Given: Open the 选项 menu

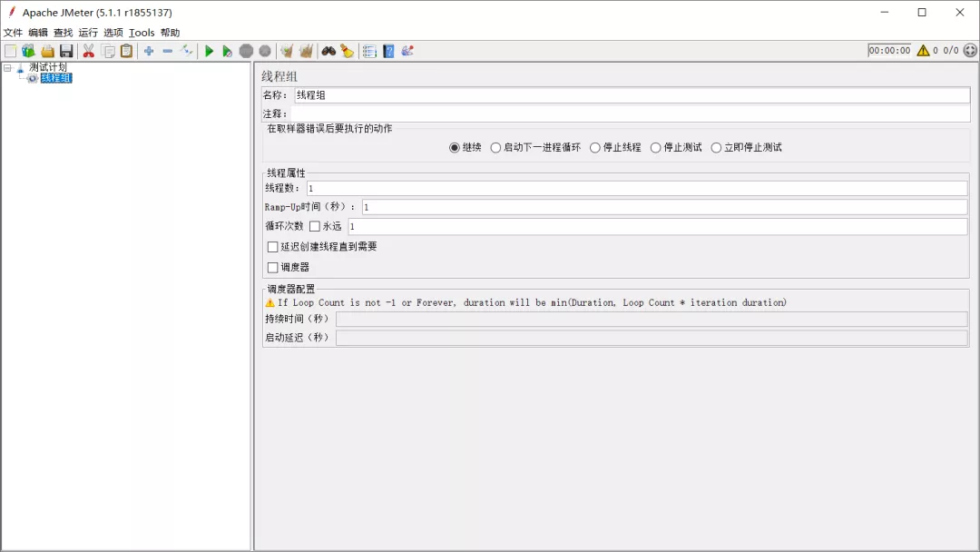Looking at the screenshot, I should coord(113,32).
